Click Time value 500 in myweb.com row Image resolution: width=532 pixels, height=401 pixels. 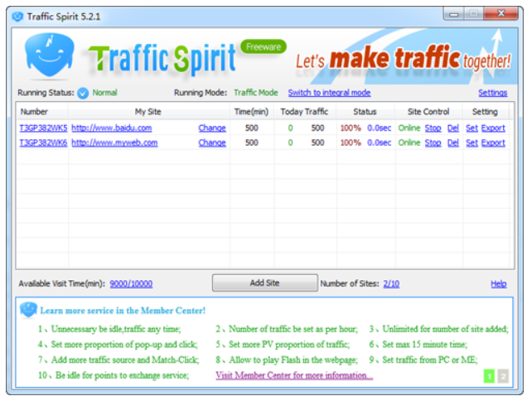pos(252,143)
